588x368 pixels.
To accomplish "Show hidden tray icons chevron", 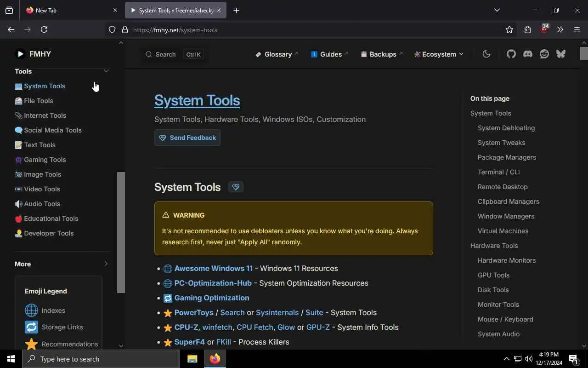I will pos(506,359).
